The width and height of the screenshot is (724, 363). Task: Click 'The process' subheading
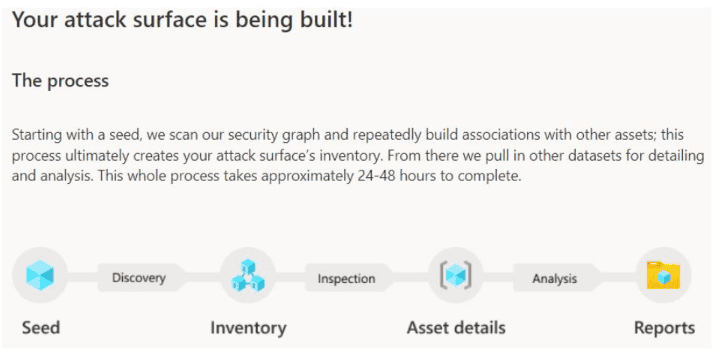[x=60, y=81]
